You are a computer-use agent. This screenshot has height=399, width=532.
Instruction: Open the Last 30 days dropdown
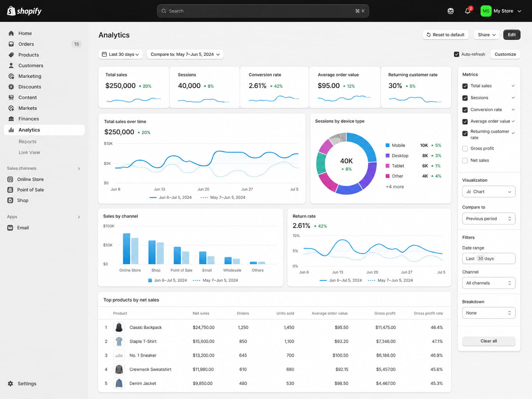coord(121,54)
